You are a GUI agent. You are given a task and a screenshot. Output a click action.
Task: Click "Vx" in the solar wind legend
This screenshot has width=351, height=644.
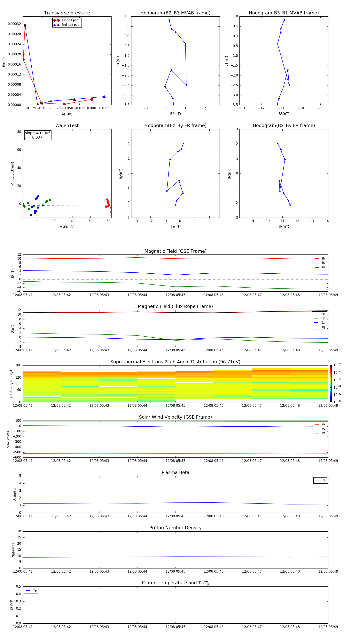pos(324,424)
